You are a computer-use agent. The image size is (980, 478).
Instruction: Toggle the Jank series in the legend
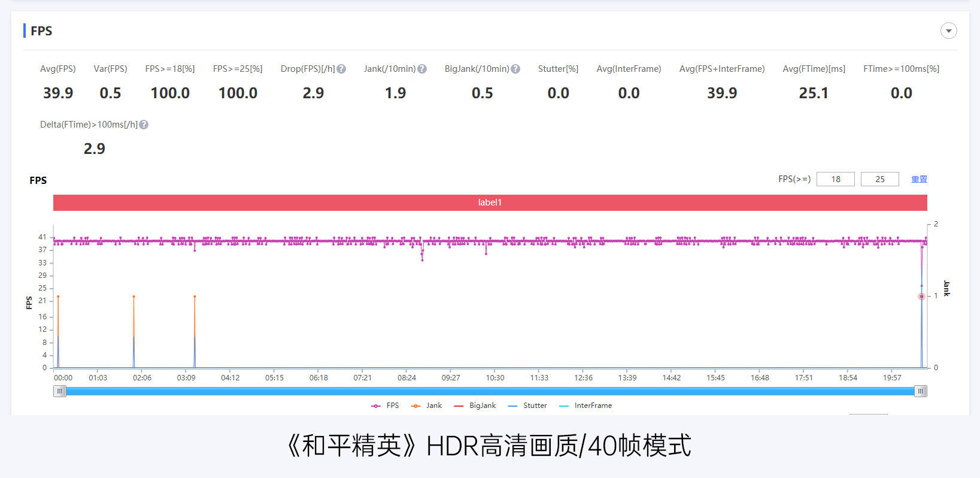426,406
